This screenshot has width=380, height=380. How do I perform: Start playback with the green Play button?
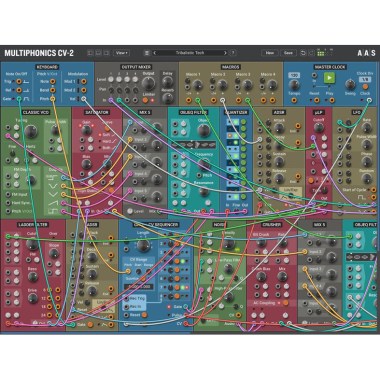click(x=329, y=78)
